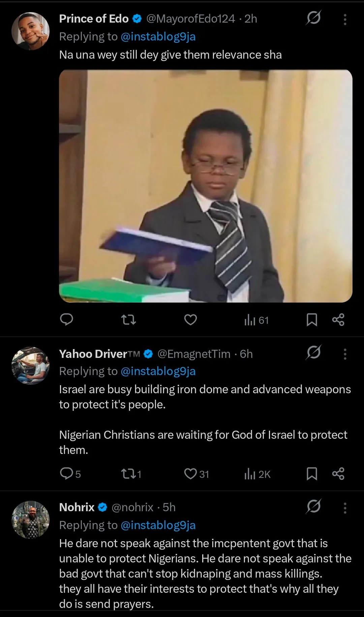Open @instablog9ja link in Nohrix's reply
Viewport: 364px width, 617px height.
click(x=158, y=525)
